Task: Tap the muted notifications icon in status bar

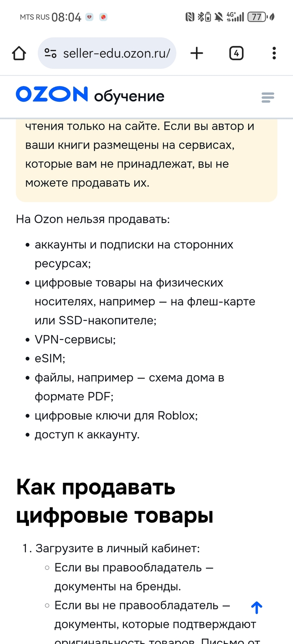Action: point(217,17)
